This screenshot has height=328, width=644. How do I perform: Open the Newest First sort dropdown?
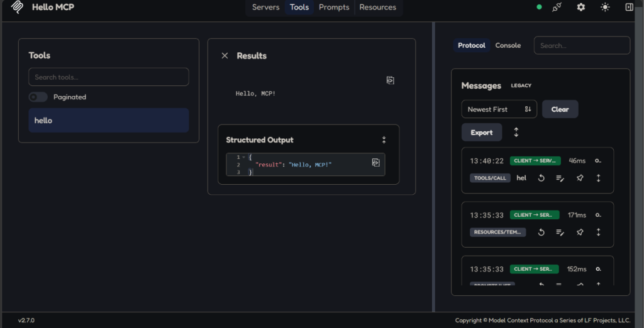tap(499, 109)
